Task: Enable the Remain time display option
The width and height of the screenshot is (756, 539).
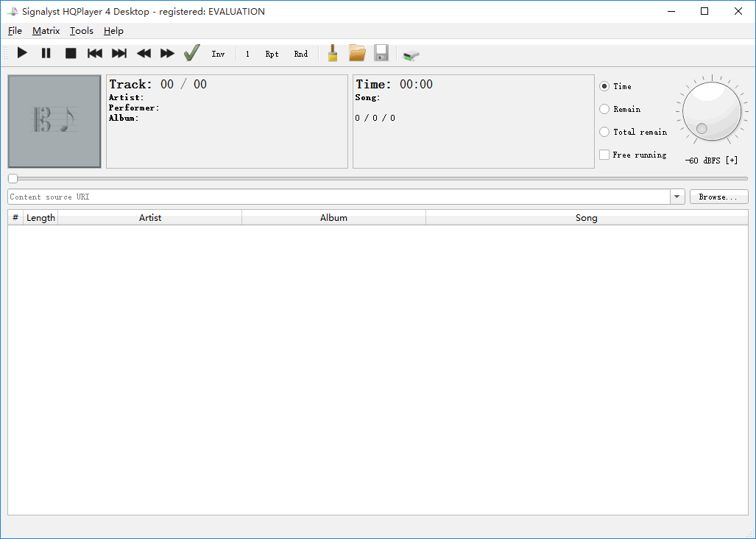Action: [x=604, y=109]
